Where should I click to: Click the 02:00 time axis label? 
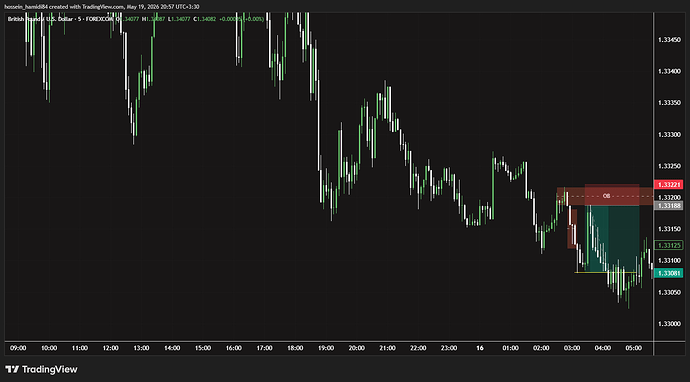541,348
